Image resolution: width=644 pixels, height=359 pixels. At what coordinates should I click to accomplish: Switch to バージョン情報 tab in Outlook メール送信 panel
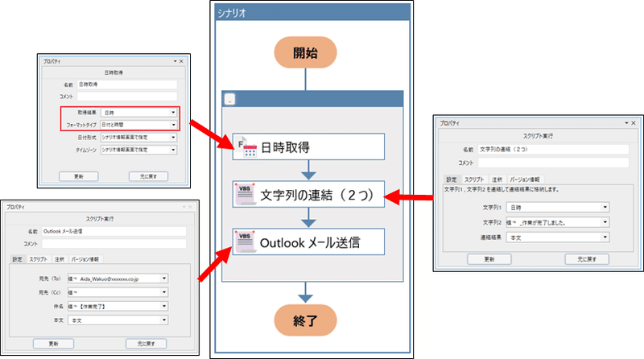[85, 259]
